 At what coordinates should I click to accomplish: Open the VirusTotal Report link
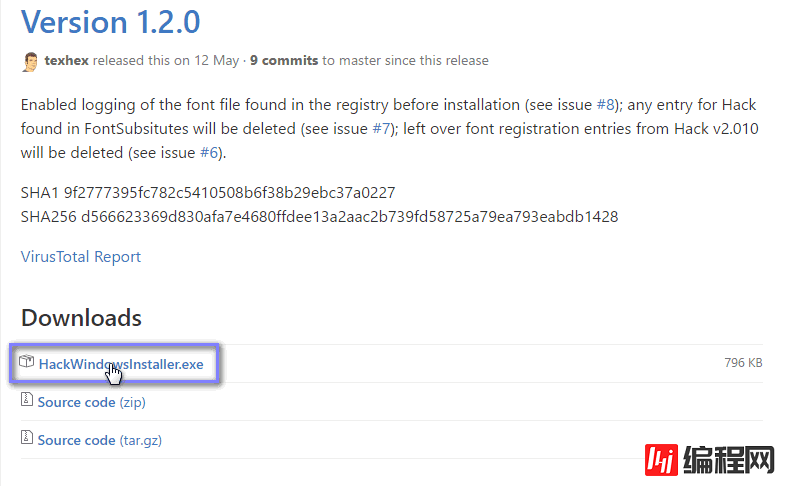click(x=81, y=257)
